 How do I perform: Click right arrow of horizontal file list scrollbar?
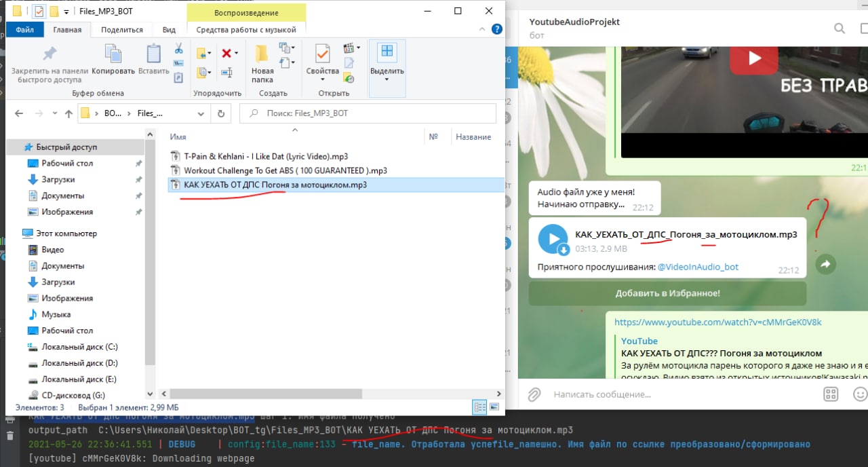(x=499, y=393)
